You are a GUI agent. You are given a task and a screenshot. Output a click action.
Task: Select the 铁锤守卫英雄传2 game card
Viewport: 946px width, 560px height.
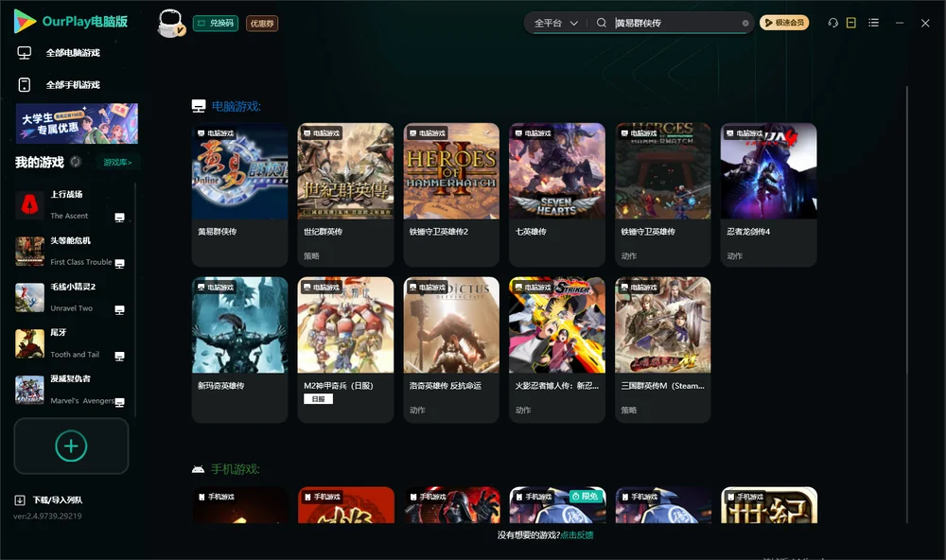(x=451, y=194)
